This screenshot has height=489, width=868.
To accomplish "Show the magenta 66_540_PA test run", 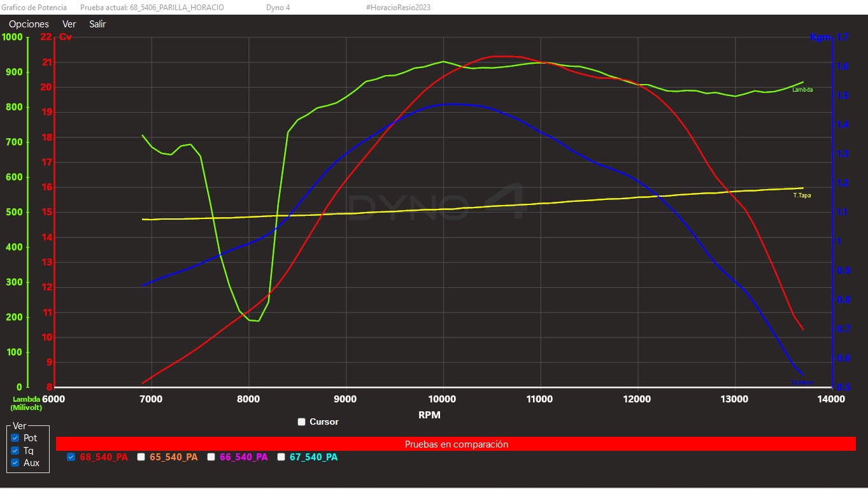I will tap(211, 457).
